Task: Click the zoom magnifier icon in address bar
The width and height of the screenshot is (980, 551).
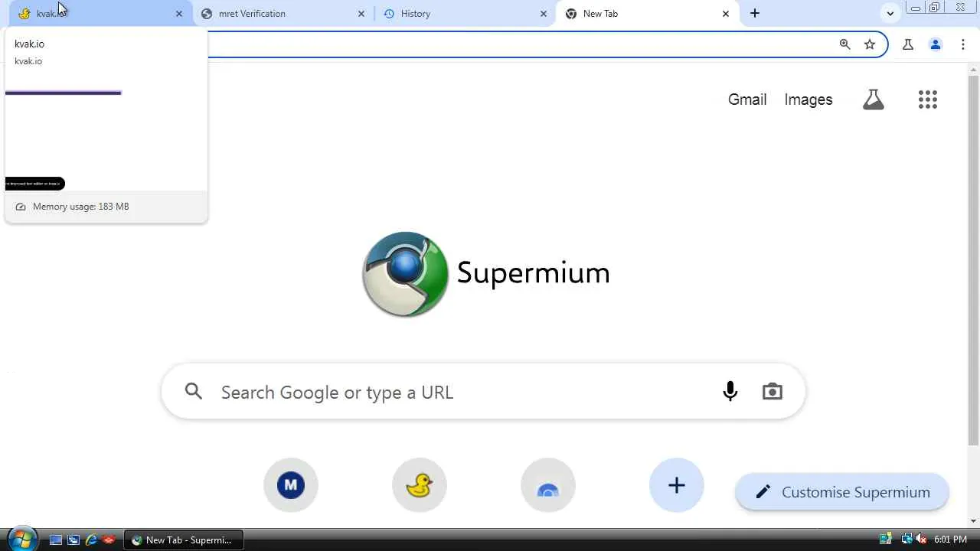Action: 844,44
